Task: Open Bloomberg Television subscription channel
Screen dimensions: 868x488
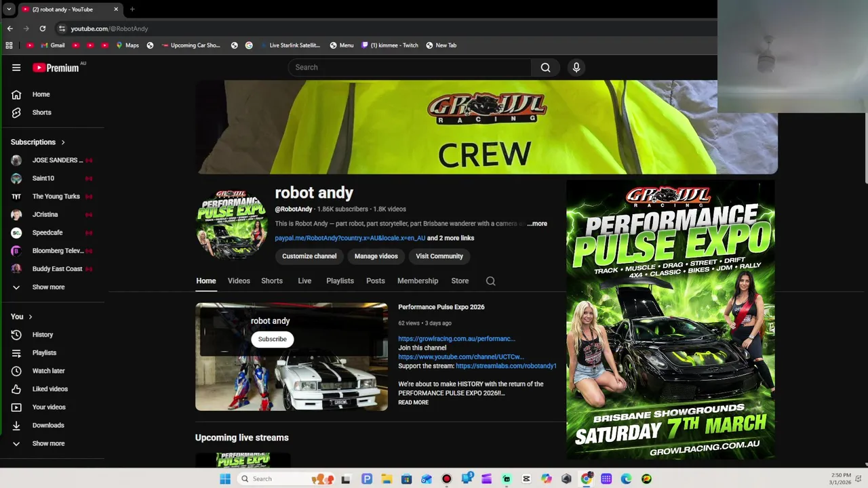Action: coord(53,251)
